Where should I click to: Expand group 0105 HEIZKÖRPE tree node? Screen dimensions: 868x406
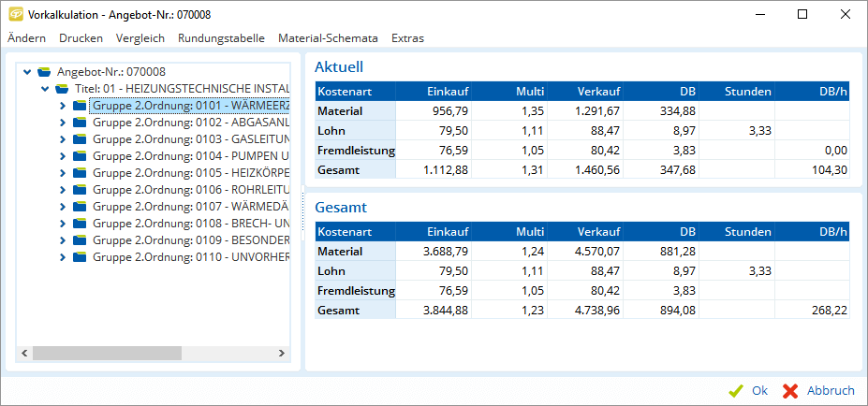pyautogui.click(x=62, y=173)
